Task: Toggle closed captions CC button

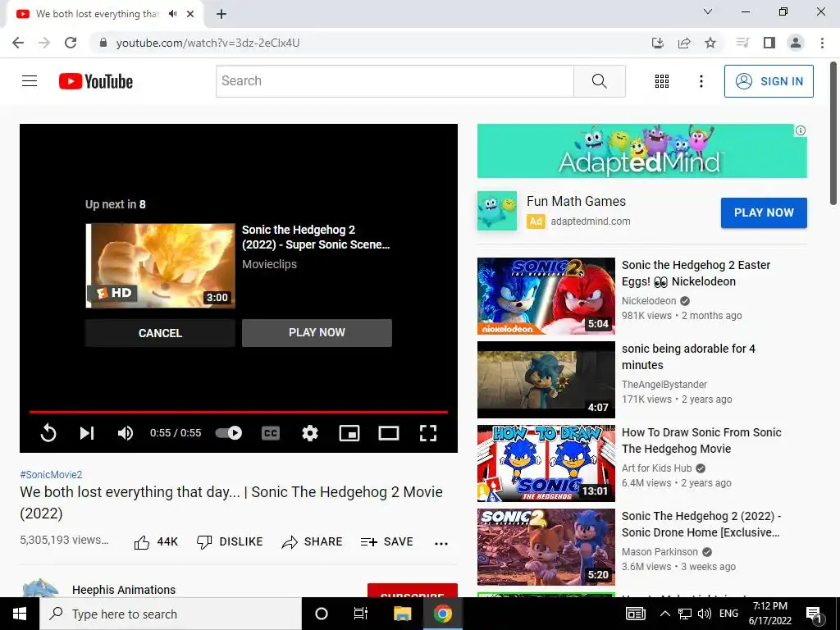Action: 271,433
